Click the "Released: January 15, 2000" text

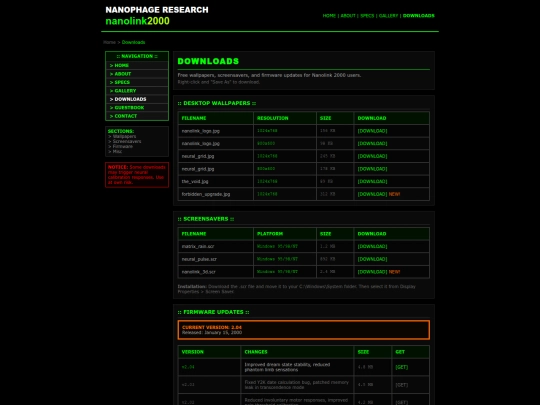(212, 333)
